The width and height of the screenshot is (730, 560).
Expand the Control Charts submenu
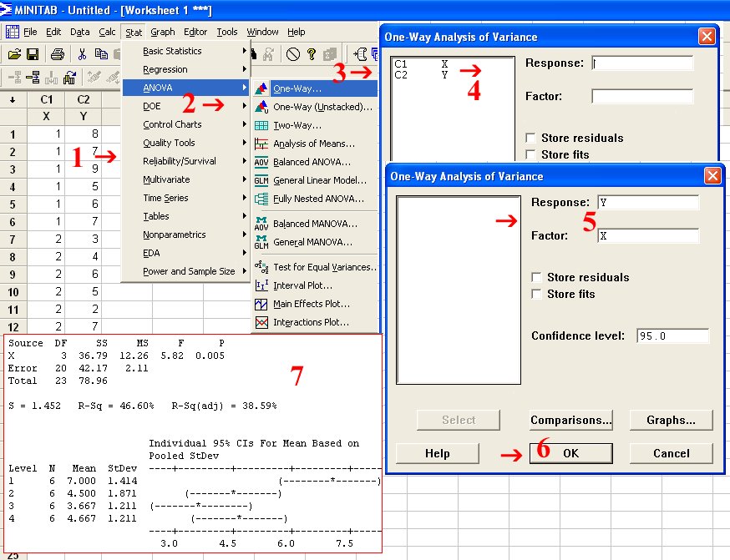click(x=186, y=124)
